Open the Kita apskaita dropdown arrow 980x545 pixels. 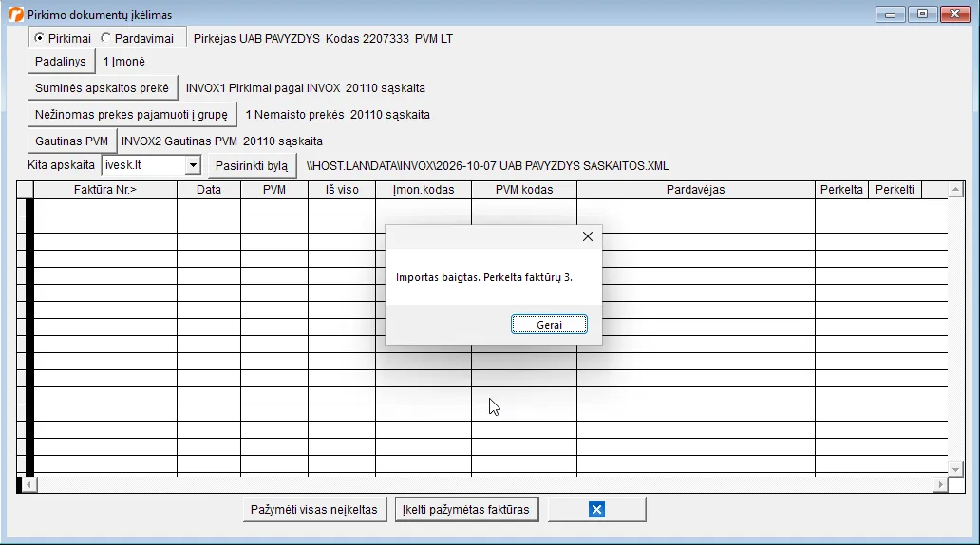[x=193, y=165]
